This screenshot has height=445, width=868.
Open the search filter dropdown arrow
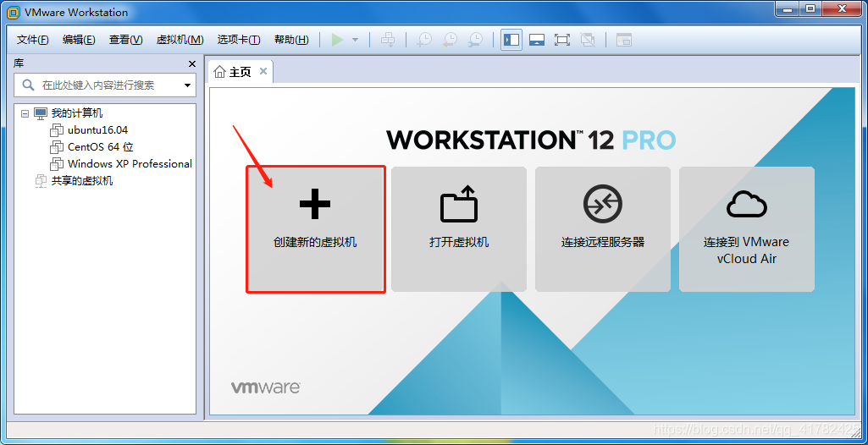click(187, 85)
